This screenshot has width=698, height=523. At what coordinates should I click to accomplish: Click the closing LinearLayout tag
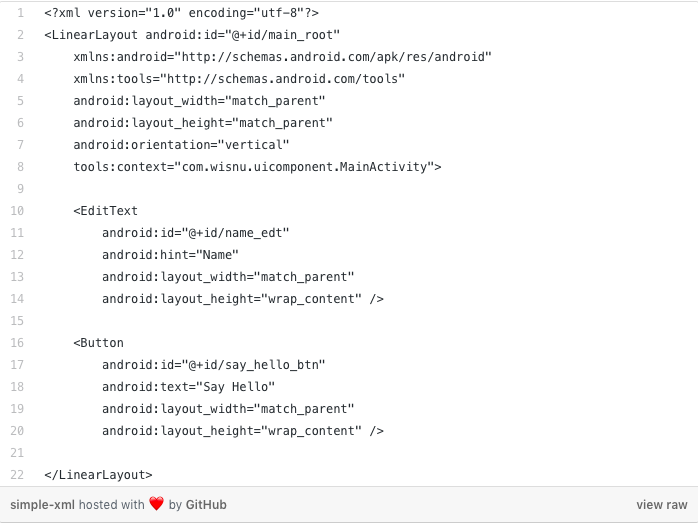coord(98,475)
